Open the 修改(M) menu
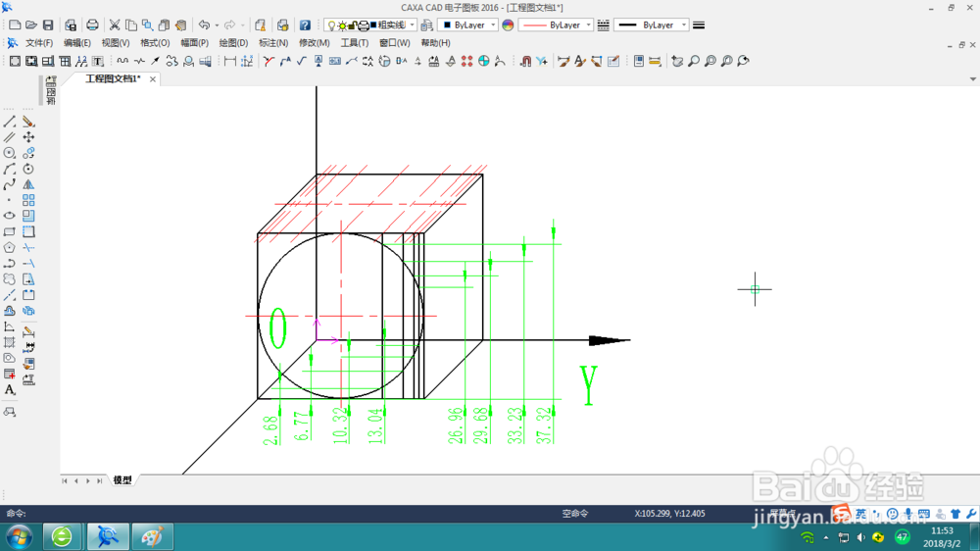This screenshot has width=980, height=551. 314,43
